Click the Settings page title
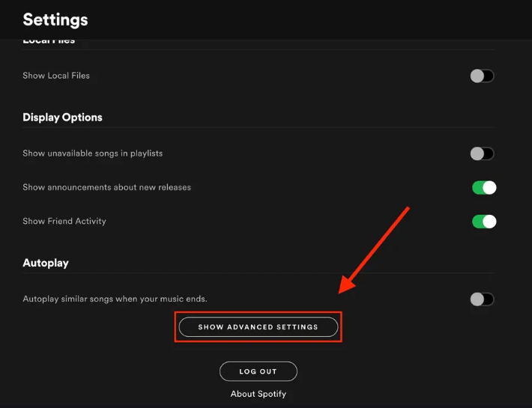Image resolution: width=532 pixels, height=408 pixels. coord(55,19)
